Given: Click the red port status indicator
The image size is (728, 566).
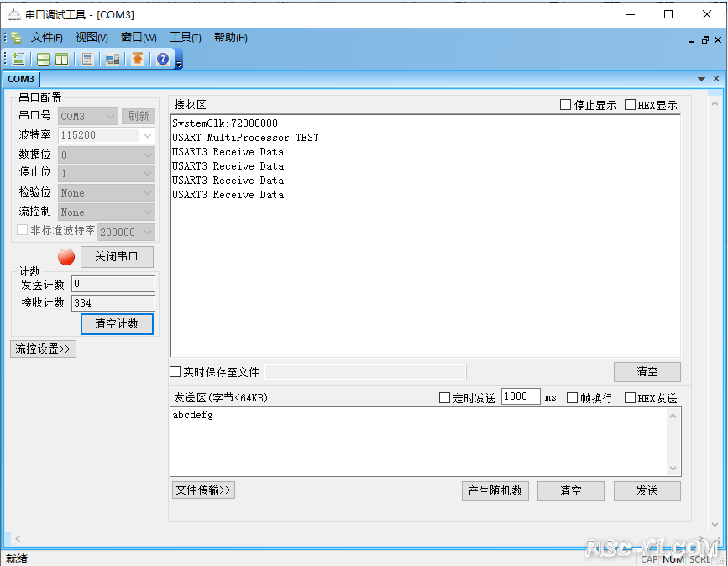Looking at the screenshot, I should (66, 257).
